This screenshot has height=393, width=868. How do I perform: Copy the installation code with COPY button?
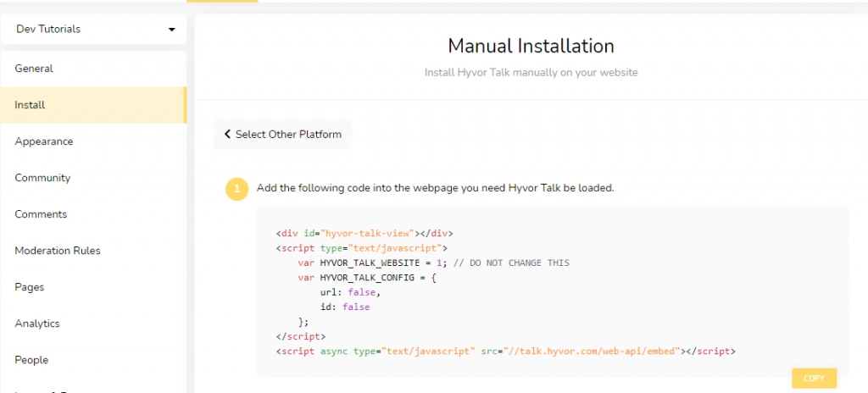814,379
